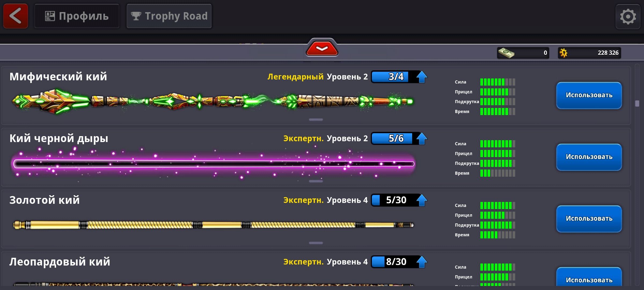Open the Trophy Road tab
Image resolution: width=644 pixels, height=290 pixels.
pyautogui.click(x=169, y=16)
